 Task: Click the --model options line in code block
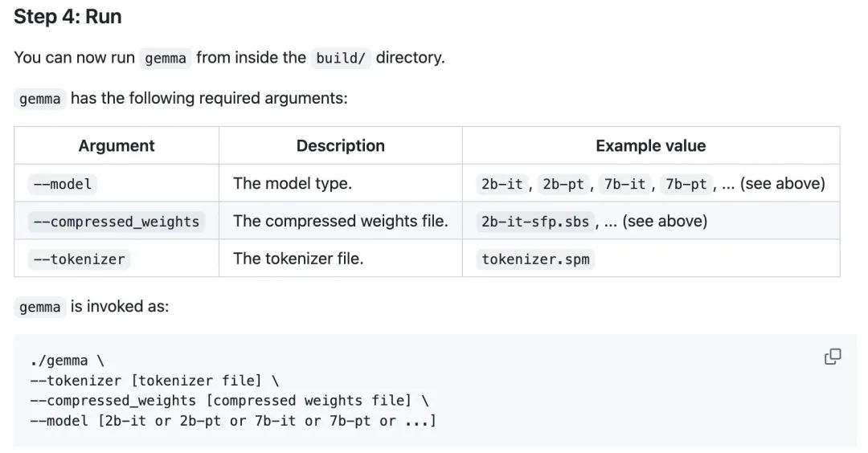tap(233, 420)
